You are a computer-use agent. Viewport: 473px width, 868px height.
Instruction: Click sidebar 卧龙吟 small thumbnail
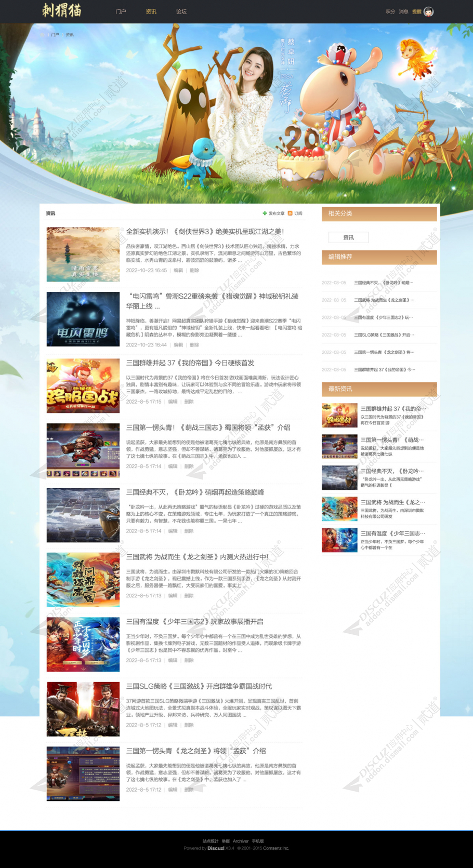point(339,477)
